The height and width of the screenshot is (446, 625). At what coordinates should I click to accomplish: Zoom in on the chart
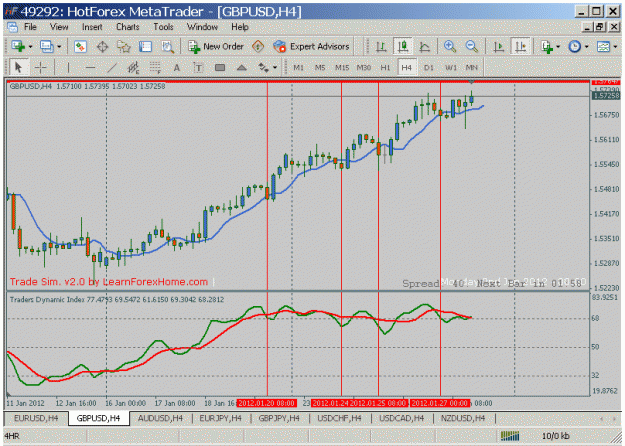(x=450, y=47)
